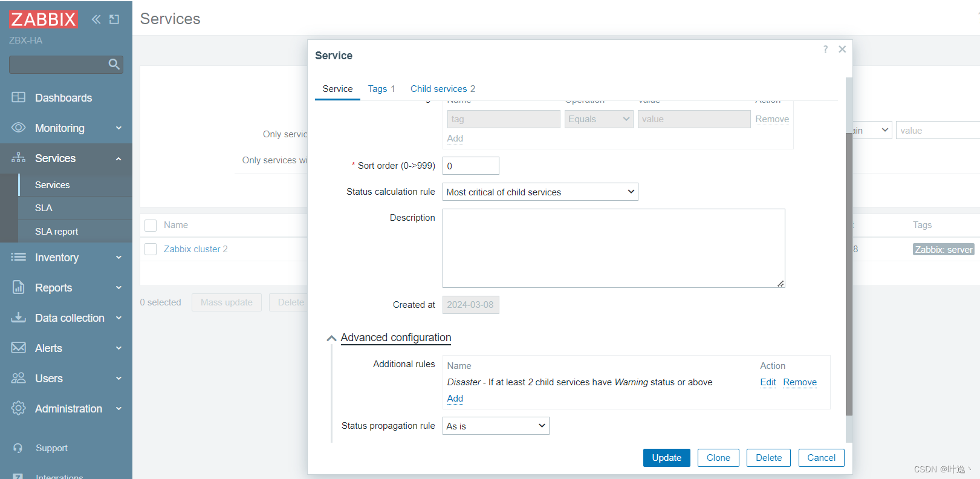Switch to the Service tab
This screenshot has height=479, width=980.
pos(337,89)
